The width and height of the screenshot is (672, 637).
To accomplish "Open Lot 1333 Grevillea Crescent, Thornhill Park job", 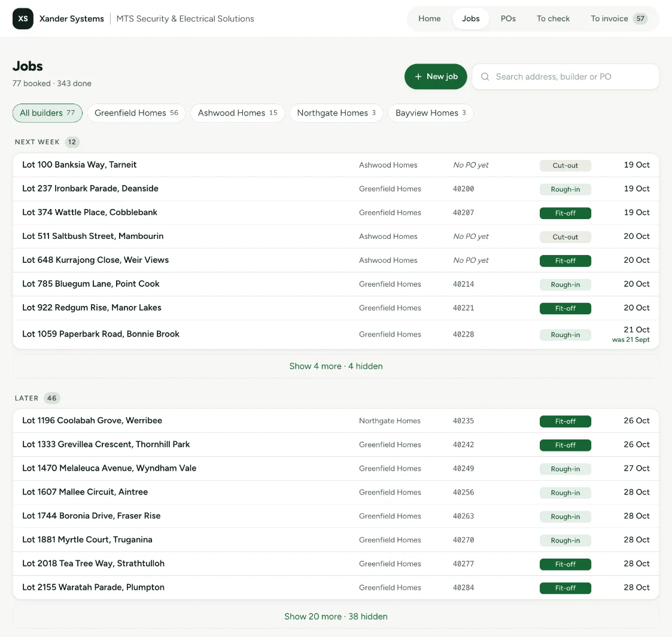I will click(x=336, y=445).
